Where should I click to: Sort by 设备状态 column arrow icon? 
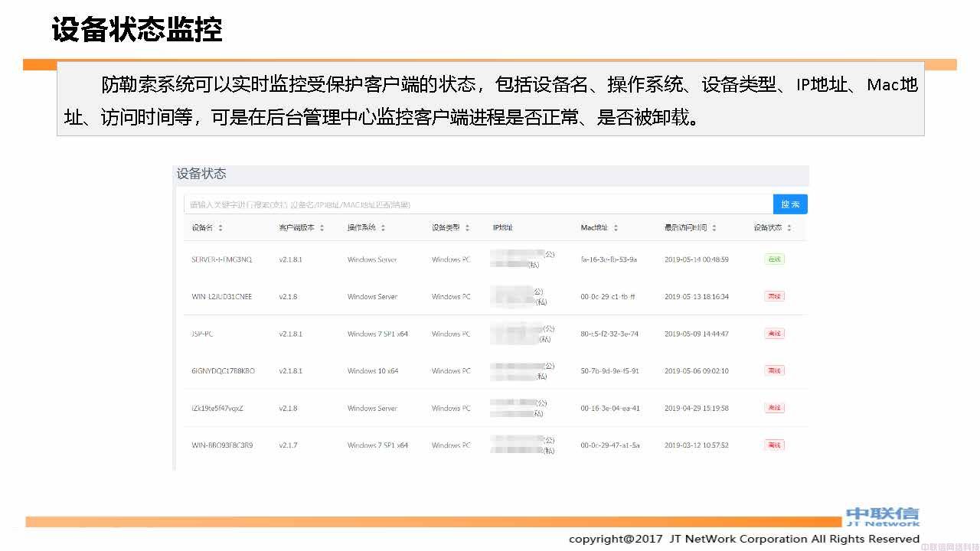coord(789,228)
